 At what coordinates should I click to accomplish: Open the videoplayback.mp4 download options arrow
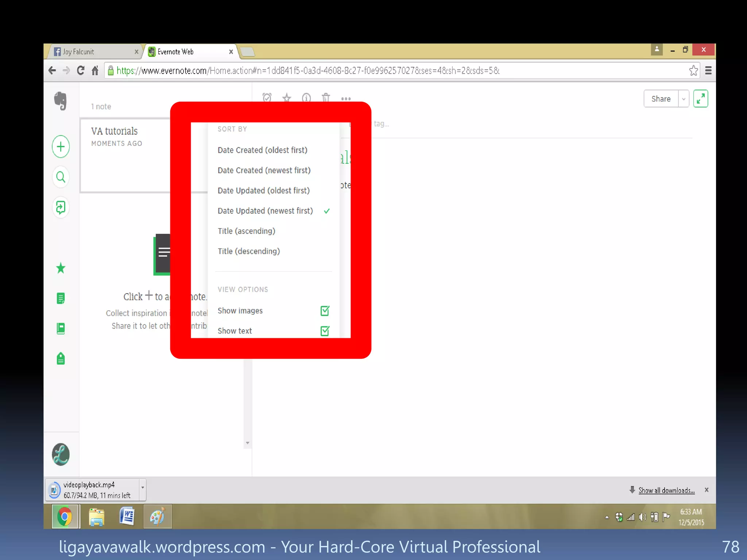pyautogui.click(x=143, y=487)
